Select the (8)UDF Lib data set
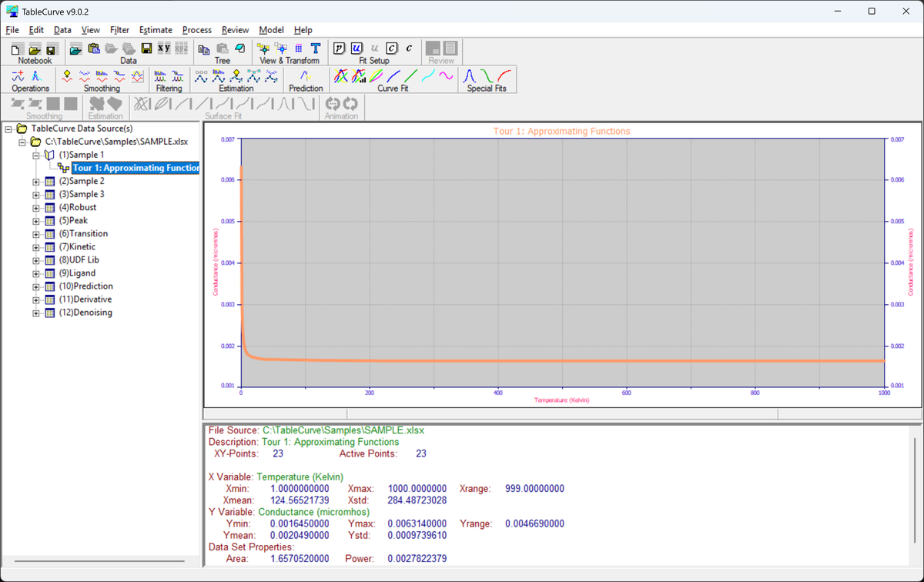This screenshot has height=582, width=924. click(79, 260)
